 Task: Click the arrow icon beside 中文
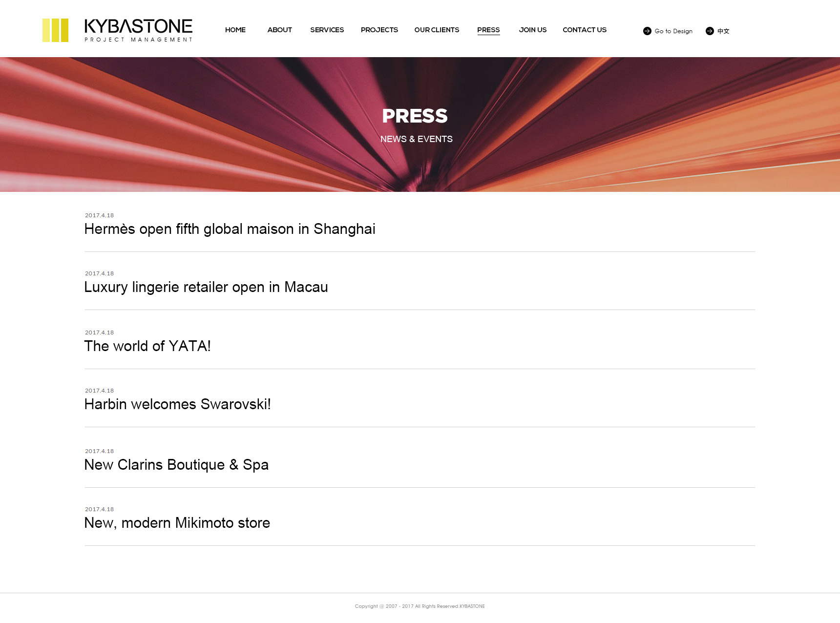click(710, 31)
